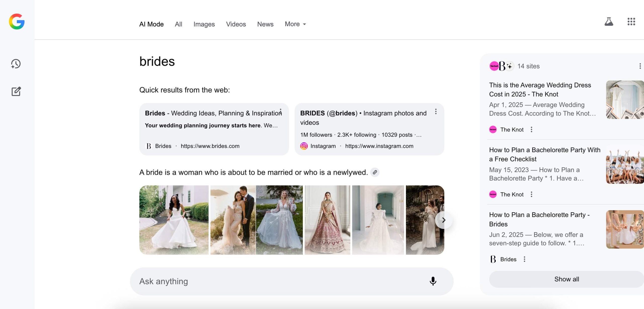Click The Knot favicon under the dress cost result
Image resolution: width=644 pixels, height=309 pixels.
492,129
